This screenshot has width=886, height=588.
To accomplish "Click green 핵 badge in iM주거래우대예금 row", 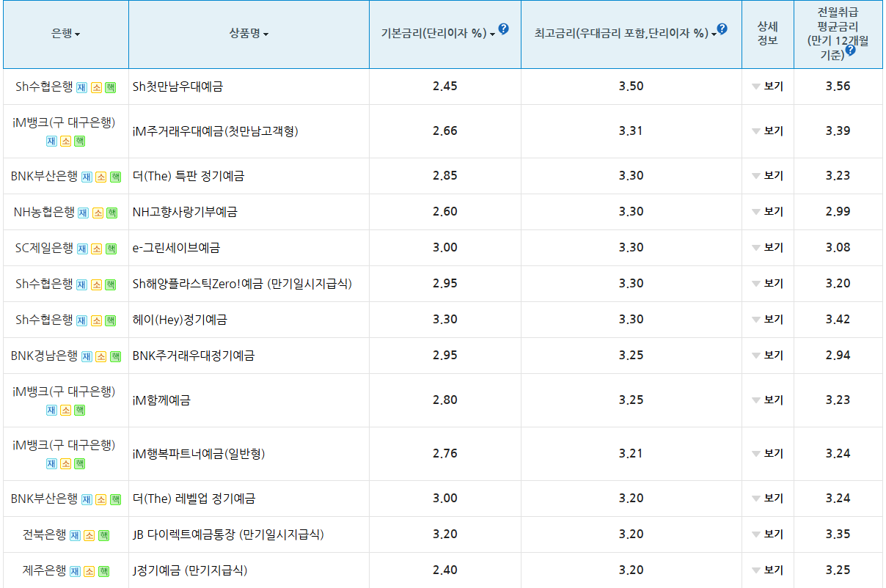I will click(x=79, y=141).
